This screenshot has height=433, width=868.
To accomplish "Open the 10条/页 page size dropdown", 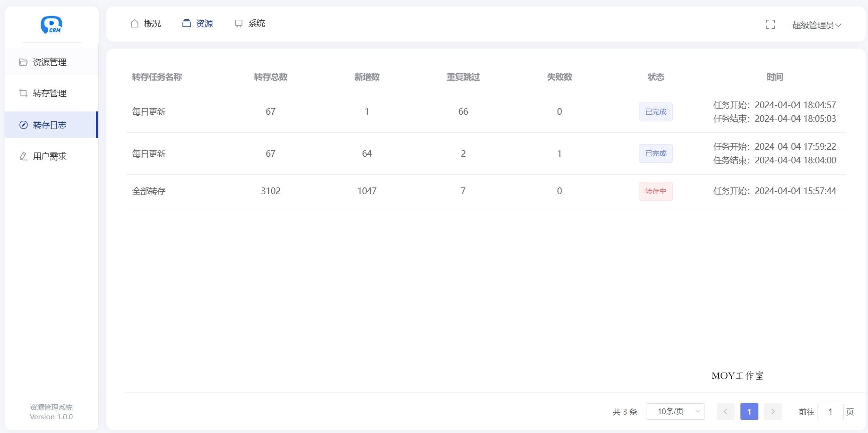I will (675, 411).
